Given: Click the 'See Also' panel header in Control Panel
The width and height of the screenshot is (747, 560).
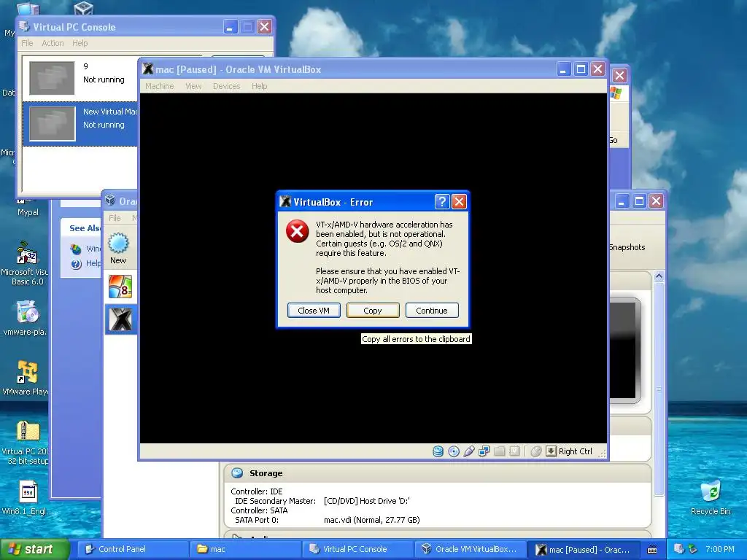Looking at the screenshot, I should (x=85, y=228).
